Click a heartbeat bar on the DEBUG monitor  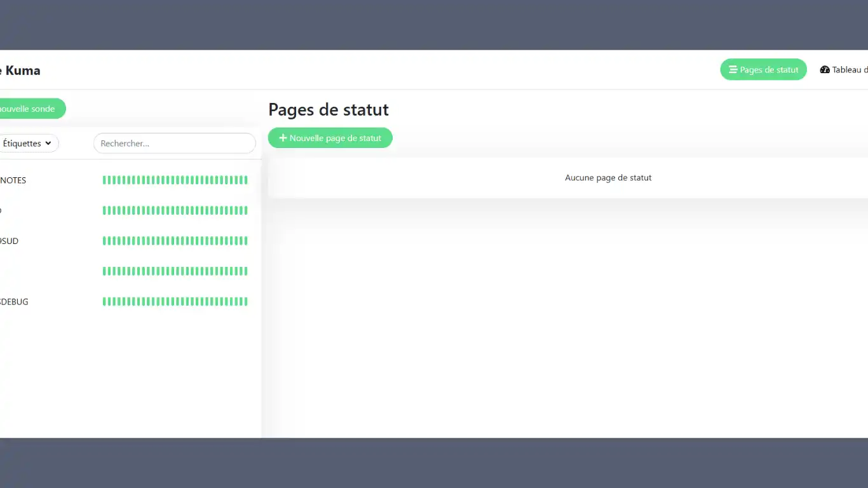(175, 302)
